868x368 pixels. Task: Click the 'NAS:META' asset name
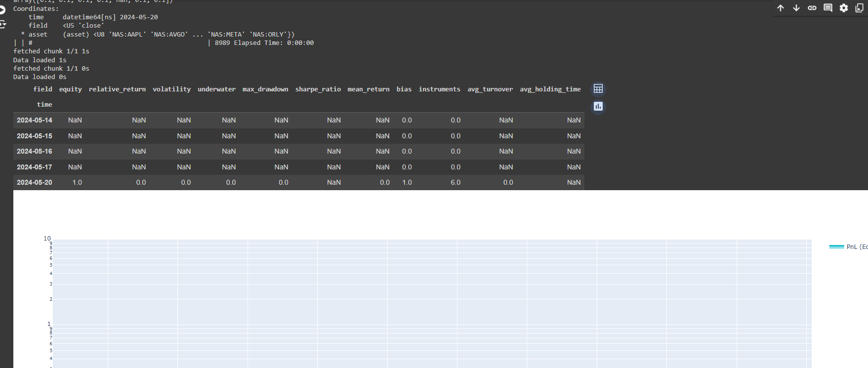pyautogui.click(x=226, y=35)
